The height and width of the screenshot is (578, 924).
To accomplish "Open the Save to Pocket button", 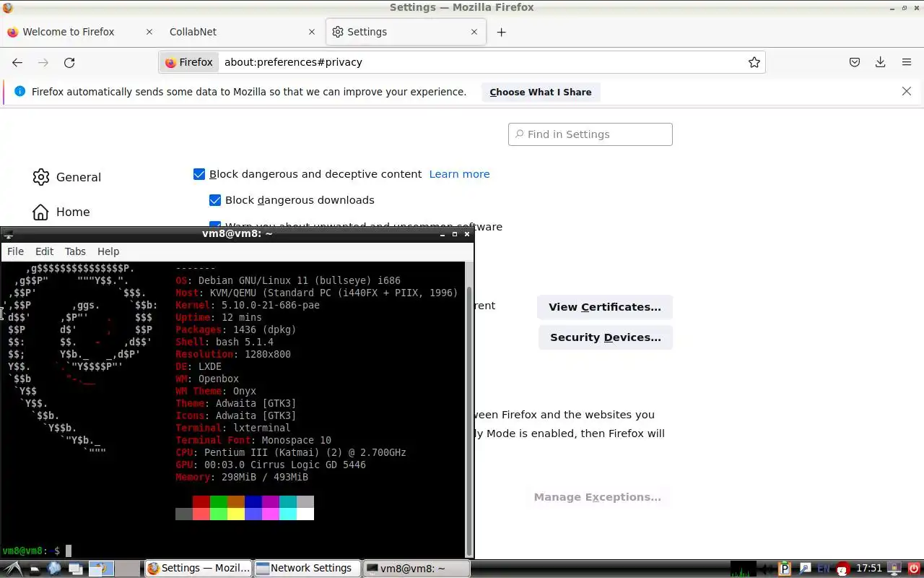I will [x=855, y=62].
